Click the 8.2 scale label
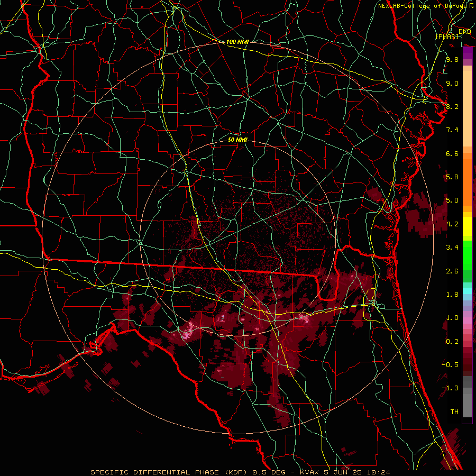Image resolution: width=476 pixels, height=476 pixels. coord(452,106)
